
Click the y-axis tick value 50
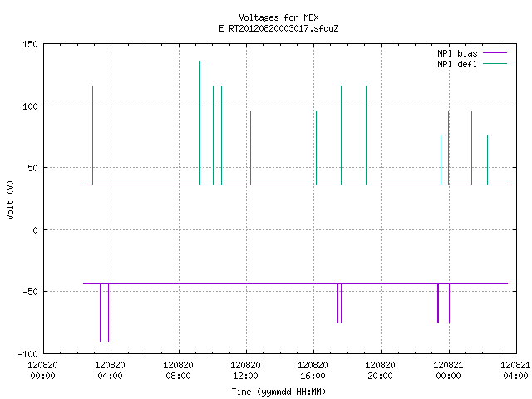click(x=32, y=168)
